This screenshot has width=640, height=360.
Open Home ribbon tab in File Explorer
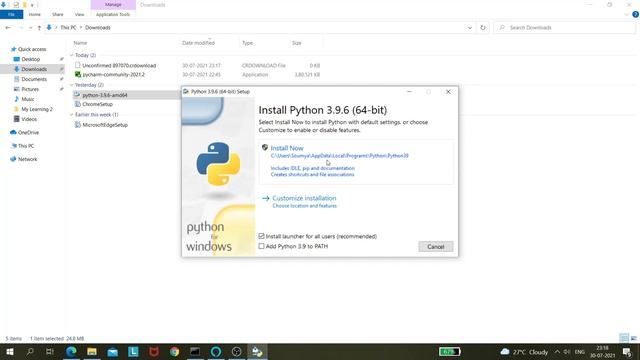pyautogui.click(x=35, y=14)
